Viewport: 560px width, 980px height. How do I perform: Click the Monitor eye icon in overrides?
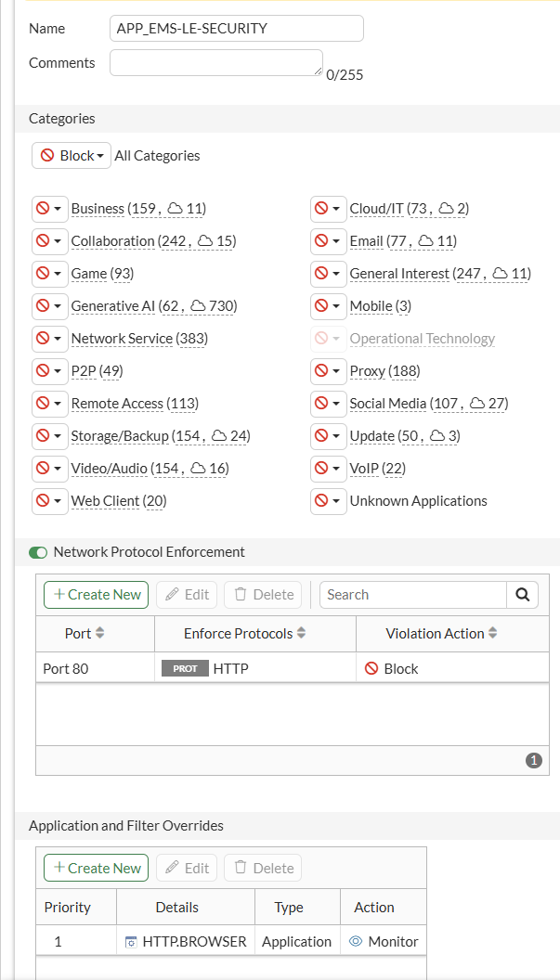356,941
